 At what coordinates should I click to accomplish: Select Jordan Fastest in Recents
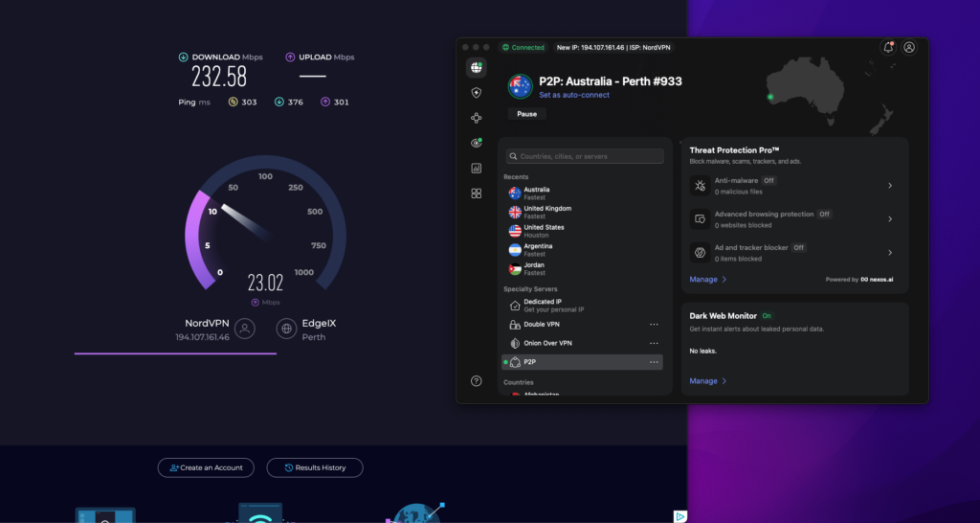coord(585,269)
